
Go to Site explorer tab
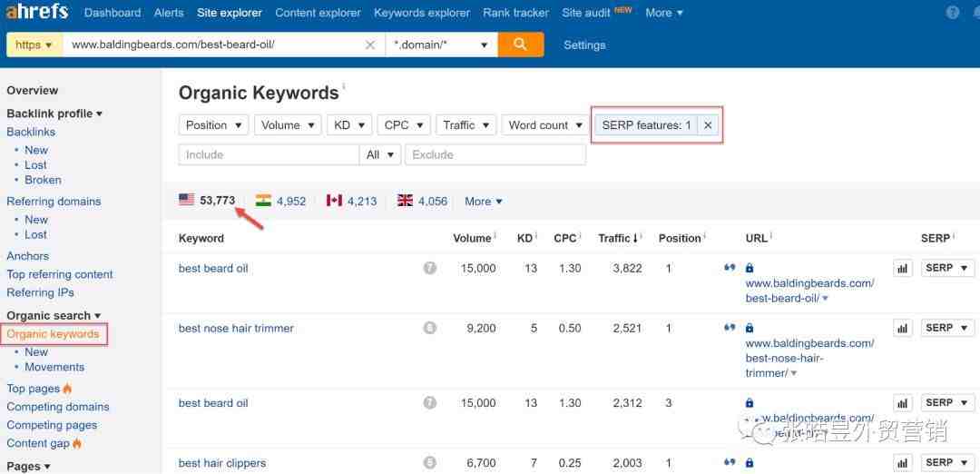click(x=230, y=13)
